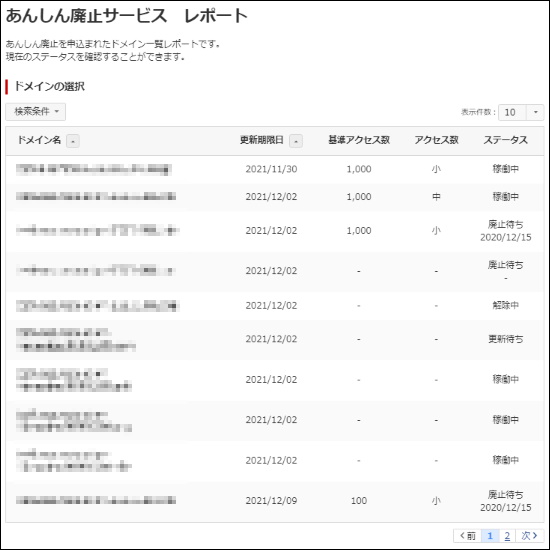
Task: Click the あんしん廃止サービス レポート title
Action: click(x=127, y=16)
